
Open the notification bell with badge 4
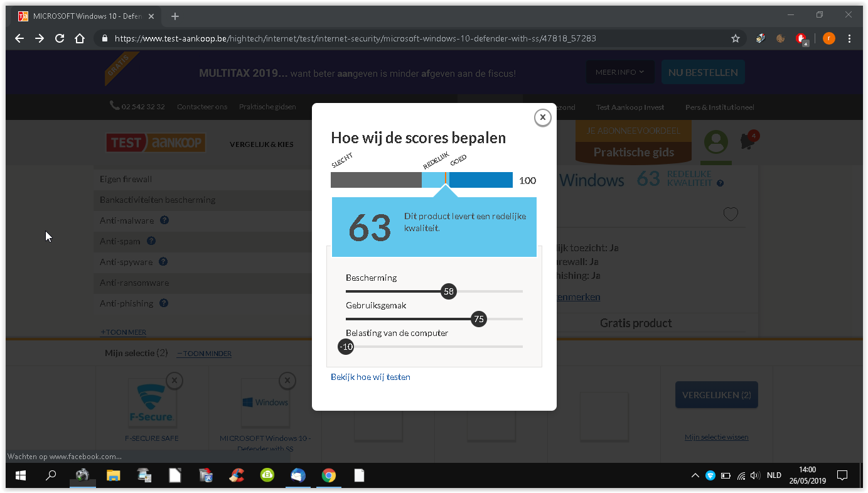[x=749, y=141]
